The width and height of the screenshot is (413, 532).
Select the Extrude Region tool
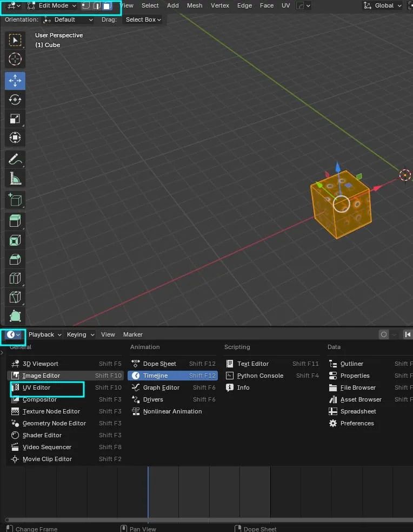point(15,221)
